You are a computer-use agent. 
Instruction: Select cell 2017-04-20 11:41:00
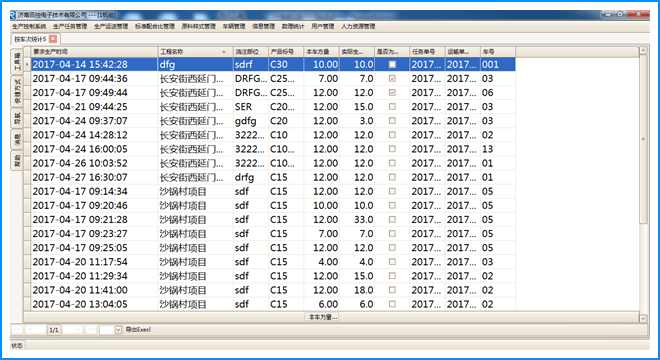(94, 290)
